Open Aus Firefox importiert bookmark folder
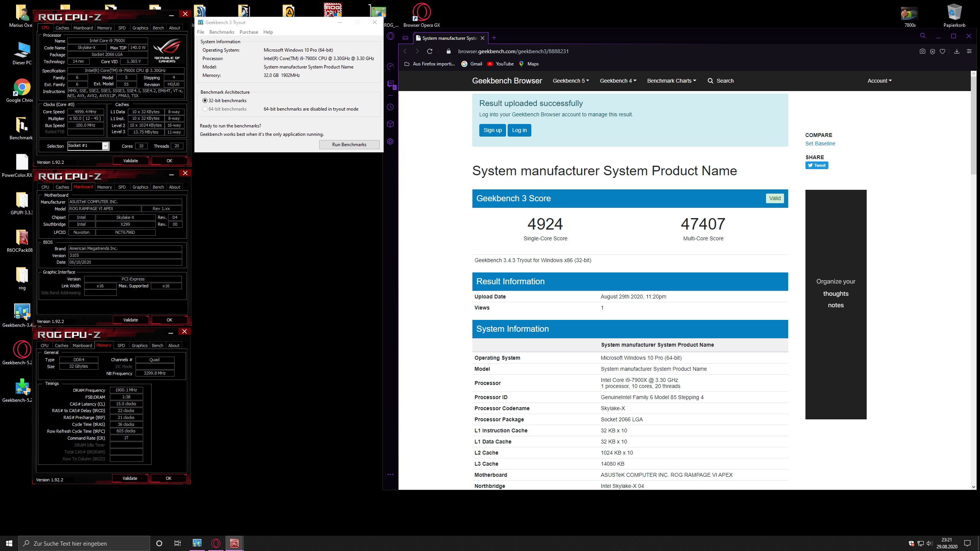 (430, 64)
